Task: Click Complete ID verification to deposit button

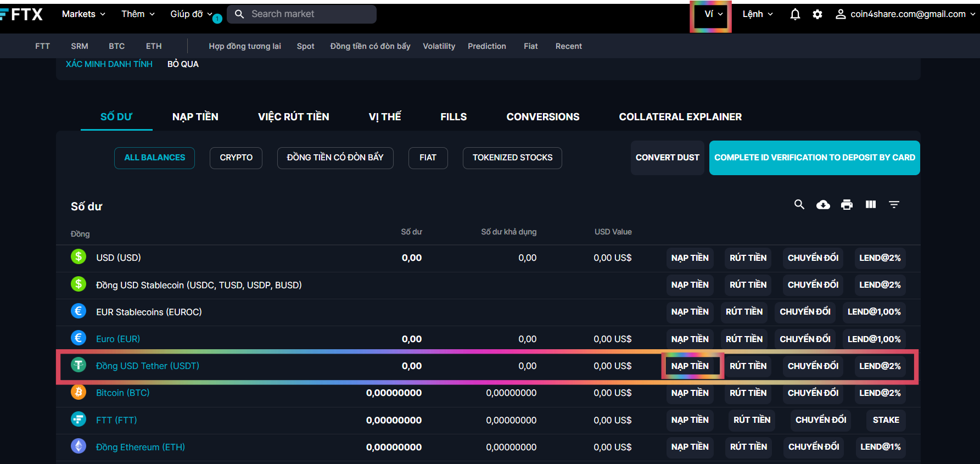Action: click(815, 158)
